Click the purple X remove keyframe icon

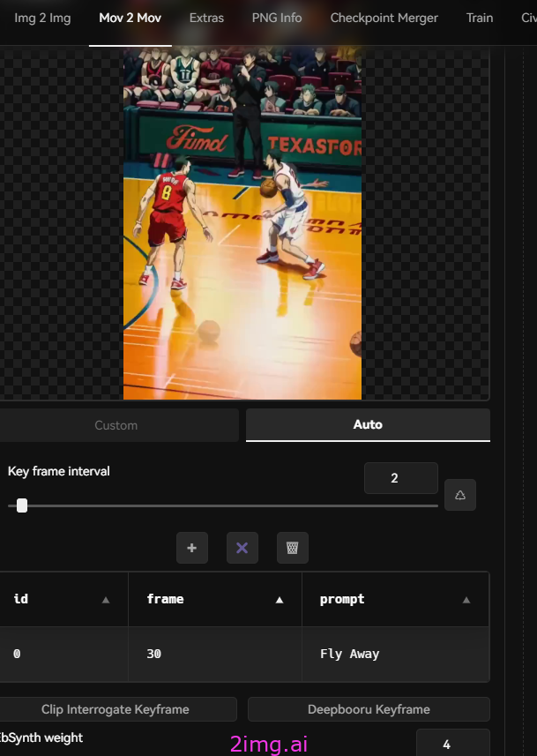[x=242, y=548]
